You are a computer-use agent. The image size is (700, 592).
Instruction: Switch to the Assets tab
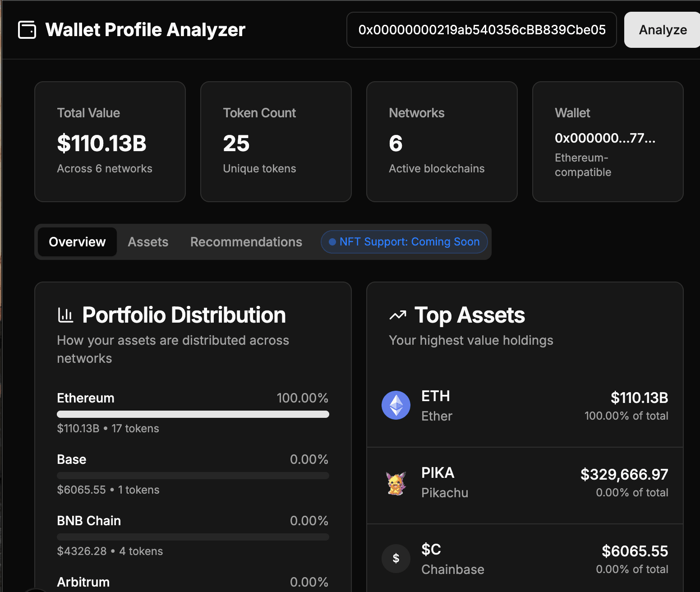click(x=148, y=242)
